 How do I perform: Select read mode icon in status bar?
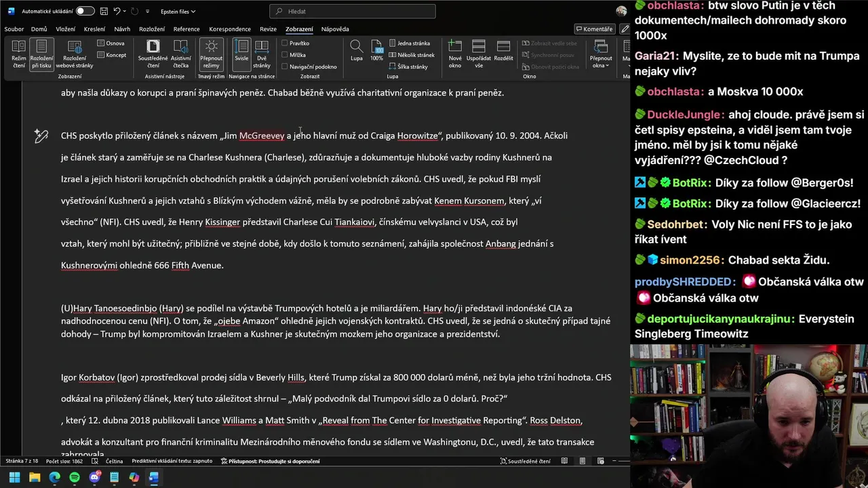[x=564, y=461]
